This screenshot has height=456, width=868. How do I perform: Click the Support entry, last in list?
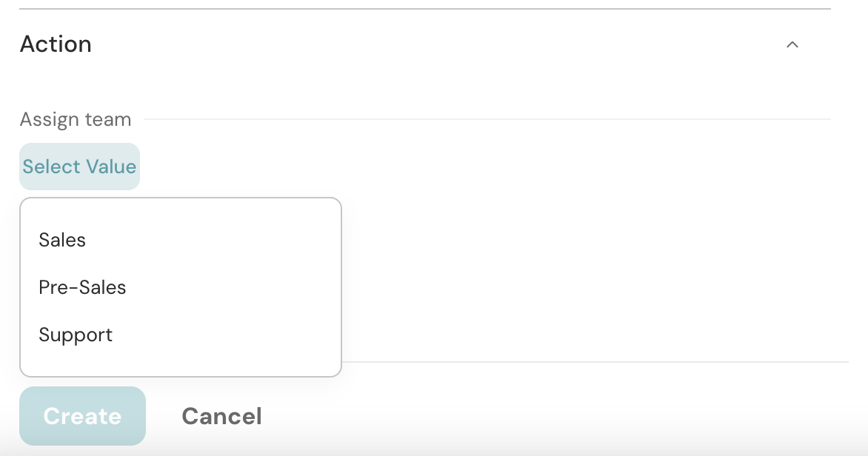click(76, 335)
